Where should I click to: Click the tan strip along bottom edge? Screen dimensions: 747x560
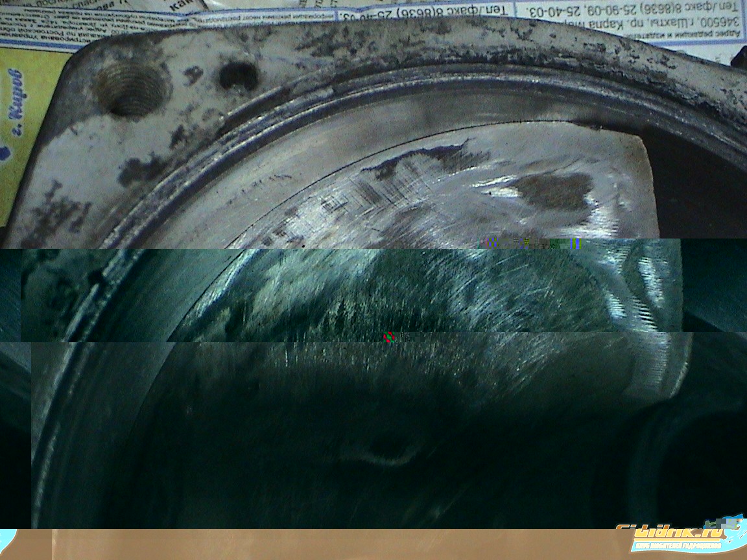click(x=324, y=544)
